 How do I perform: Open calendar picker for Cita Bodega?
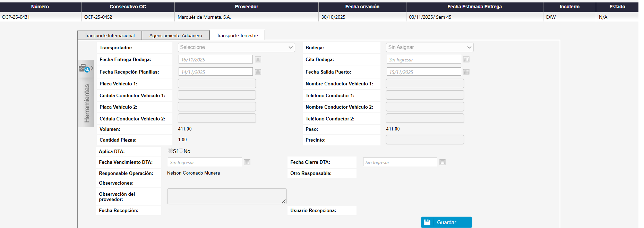pyautogui.click(x=466, y=60)
